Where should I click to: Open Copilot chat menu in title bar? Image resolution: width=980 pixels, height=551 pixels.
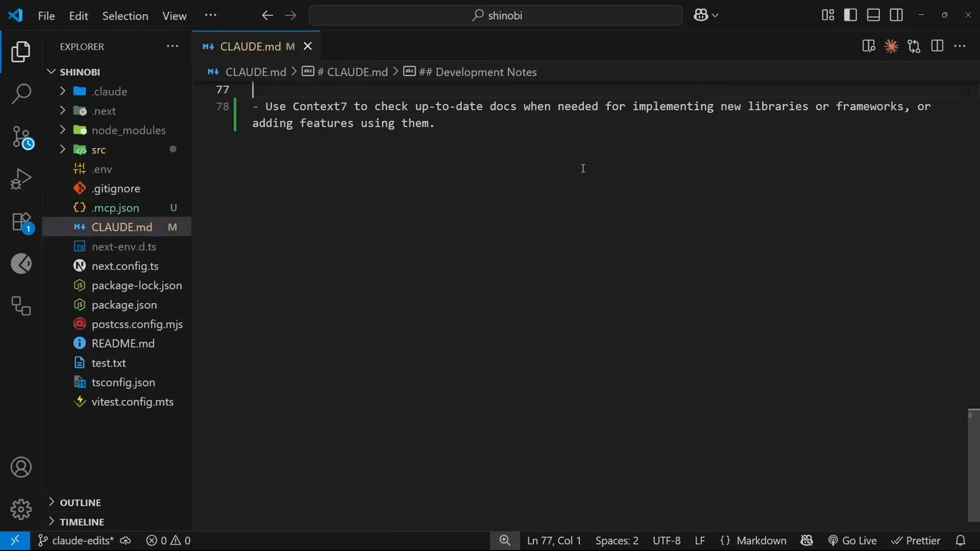(706, 15)
